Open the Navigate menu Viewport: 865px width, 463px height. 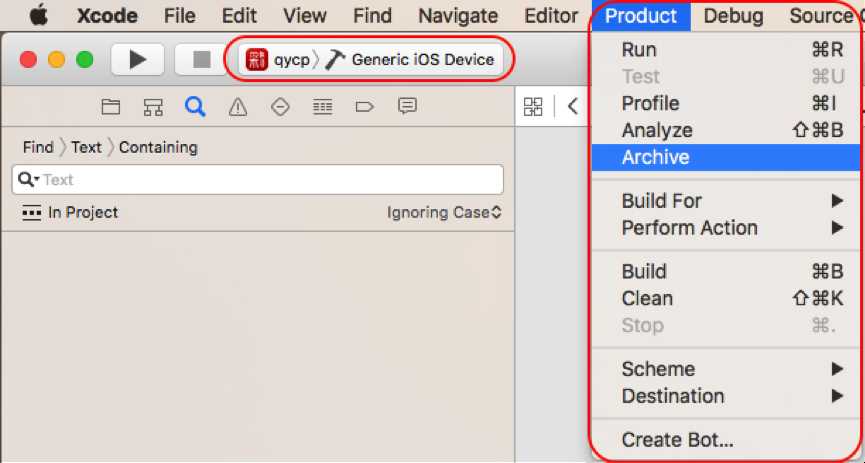(x=458, y=16)
